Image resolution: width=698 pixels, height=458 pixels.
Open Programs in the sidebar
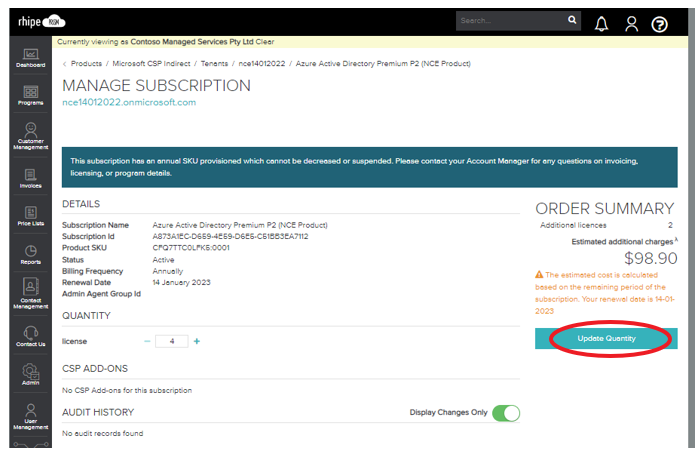coord(30,96)
